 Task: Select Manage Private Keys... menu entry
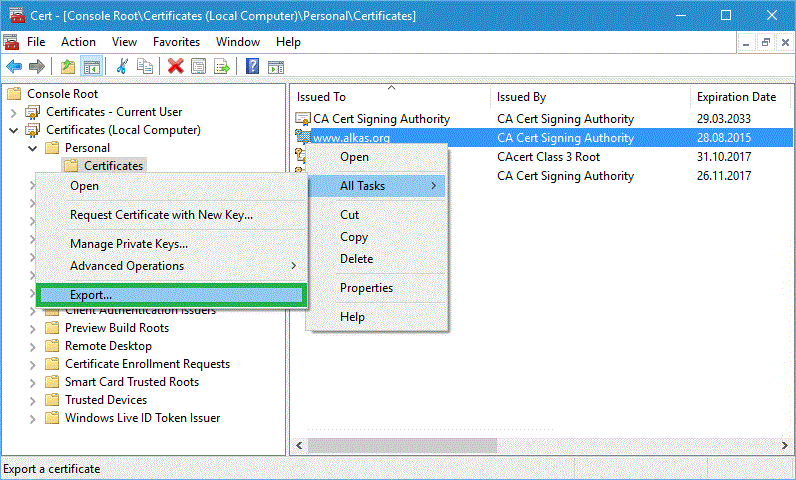[x=129, y=244]
